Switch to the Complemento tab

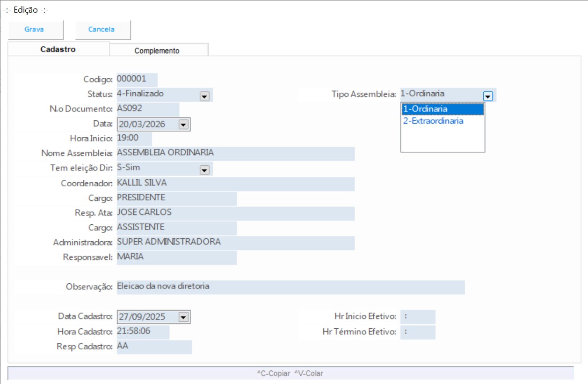pyautogui.click(x=157, y=51)
